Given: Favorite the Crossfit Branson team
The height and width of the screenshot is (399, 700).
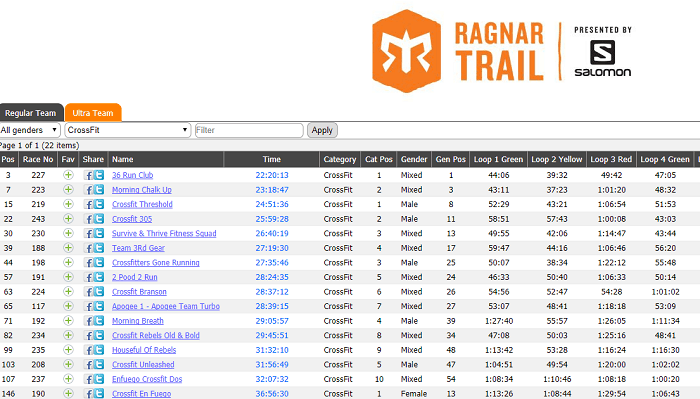Looking at the screenshot, I should (68, 291).
